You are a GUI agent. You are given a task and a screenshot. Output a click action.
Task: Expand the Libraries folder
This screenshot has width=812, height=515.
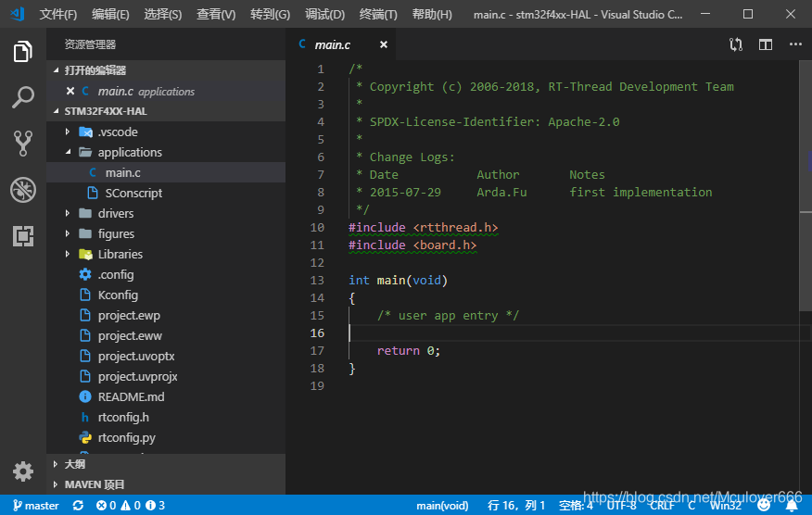point(68,254)
